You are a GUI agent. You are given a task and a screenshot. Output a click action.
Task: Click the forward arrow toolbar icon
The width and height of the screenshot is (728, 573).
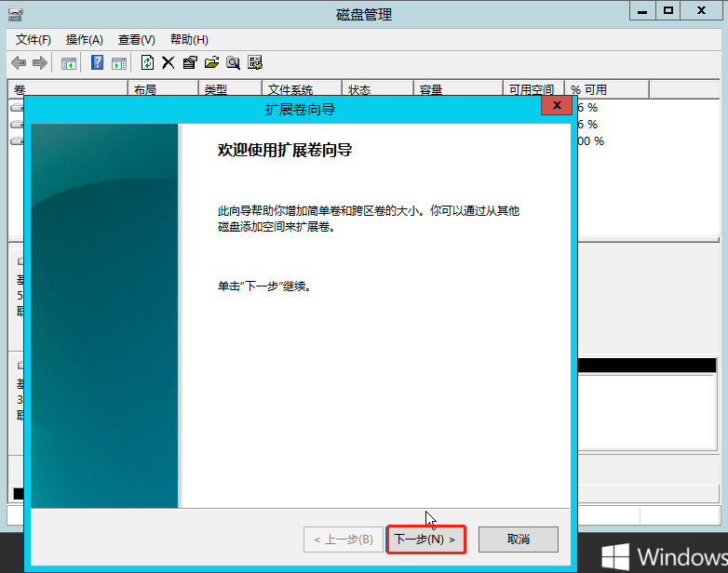tap(40, 62)
